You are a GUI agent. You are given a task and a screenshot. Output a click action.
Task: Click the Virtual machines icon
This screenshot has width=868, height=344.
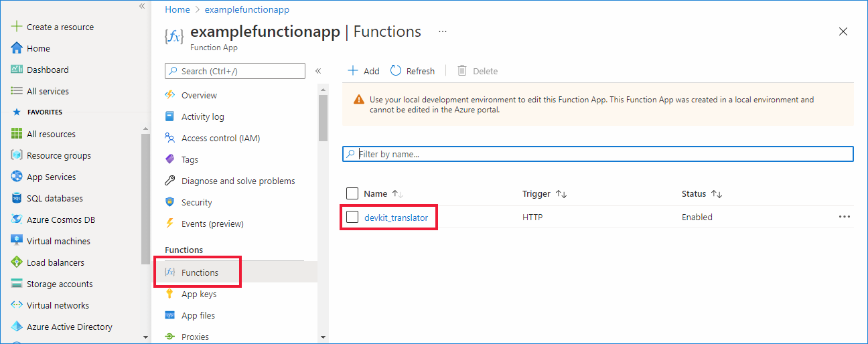[x=17, y=241]
